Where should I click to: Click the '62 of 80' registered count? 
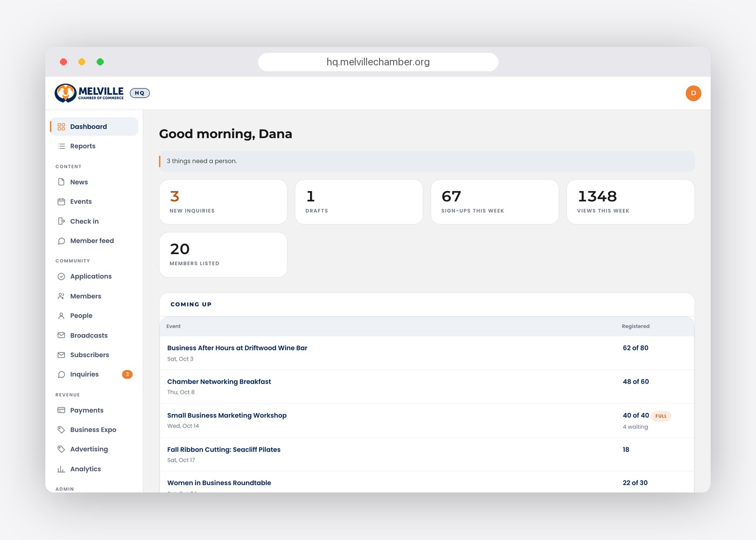(636, 348)
